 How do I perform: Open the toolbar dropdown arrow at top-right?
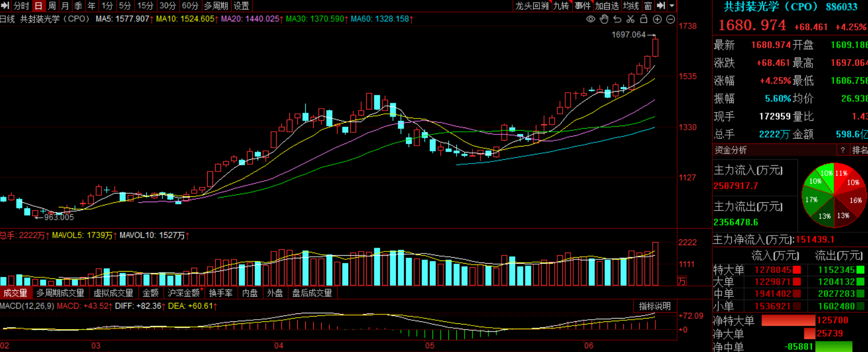tap(672, 6)
